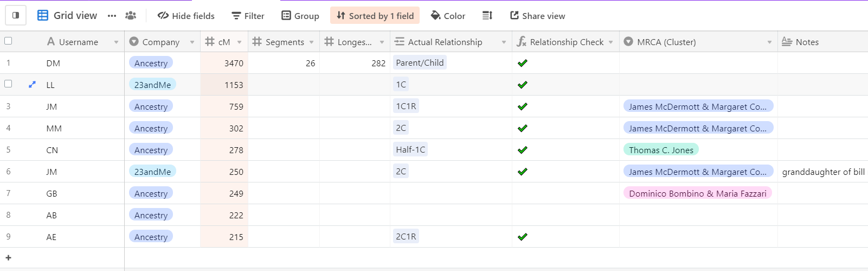Click the plus icon to add row
This screenshot has width=868, height=271.
(x=8, y=258)
